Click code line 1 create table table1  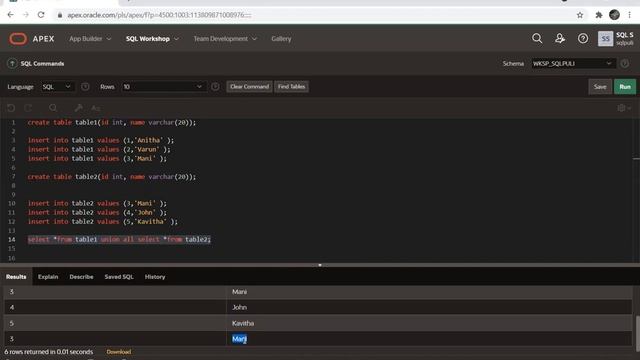pyautogui.click(x=112, y=122)
